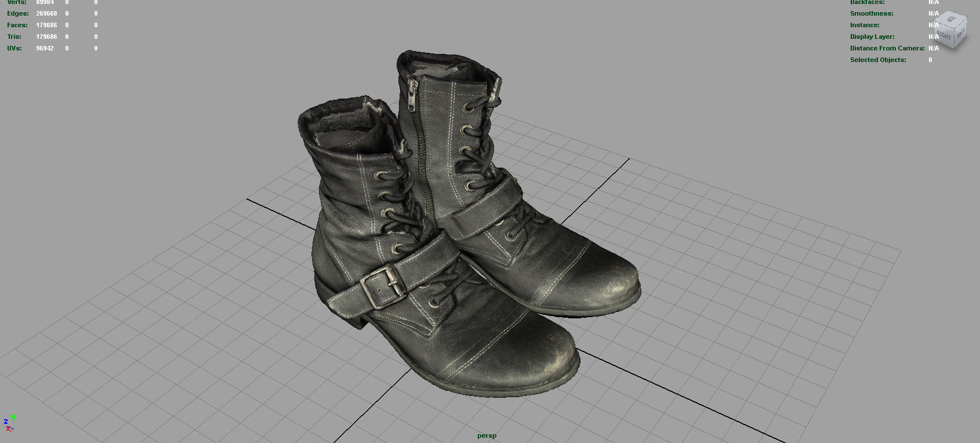This screenshot has height=443, width=980.
Task: Click the 'UVs:' poly count label
Action: (x=14, y=48)
